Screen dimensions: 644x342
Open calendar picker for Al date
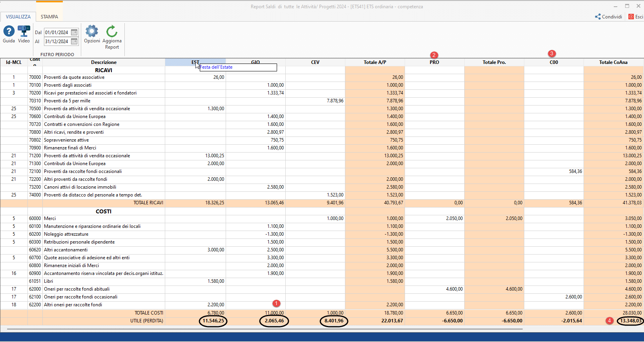coord(74,41)
